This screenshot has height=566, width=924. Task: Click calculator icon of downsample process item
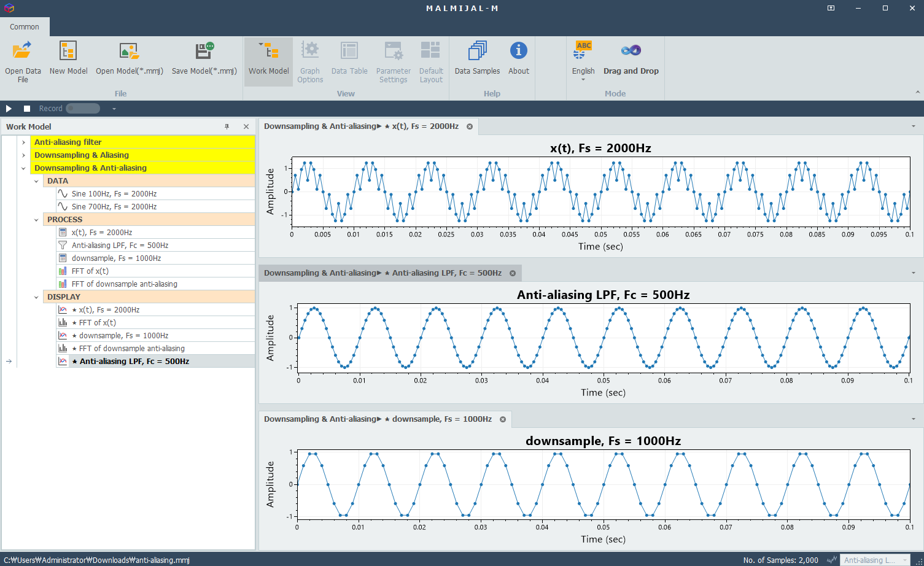pyautogui.click(x=63, y=258)
